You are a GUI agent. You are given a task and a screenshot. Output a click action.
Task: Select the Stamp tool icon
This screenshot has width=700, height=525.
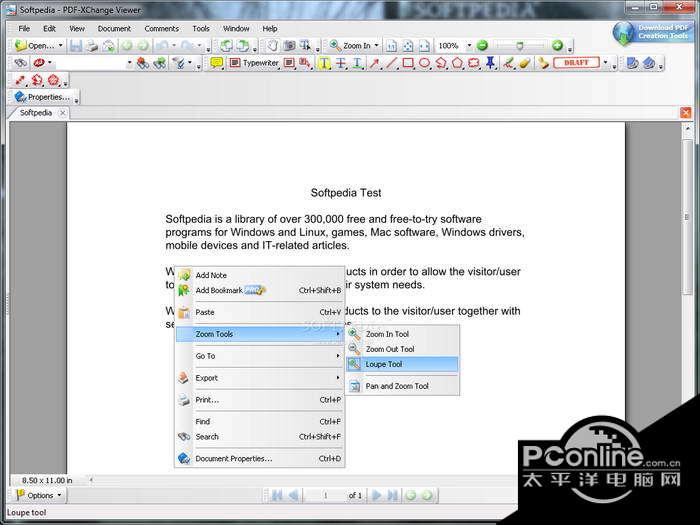542,63
